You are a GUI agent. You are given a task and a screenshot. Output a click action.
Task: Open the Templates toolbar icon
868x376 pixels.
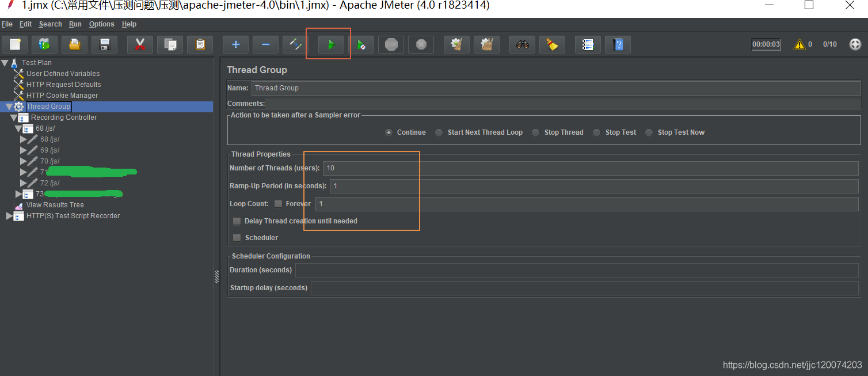pyautogui.click(x=44, y=44)
